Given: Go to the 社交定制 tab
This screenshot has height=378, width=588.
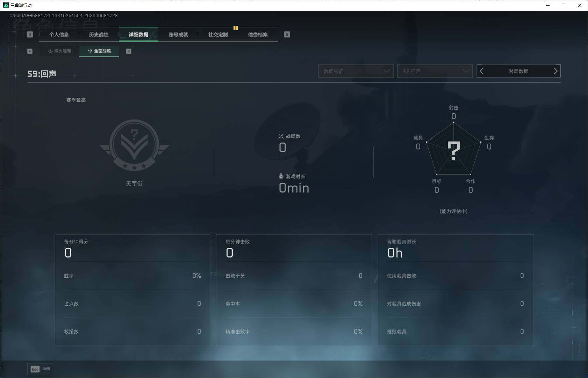Looking at the screenshot, I should 218,35.
